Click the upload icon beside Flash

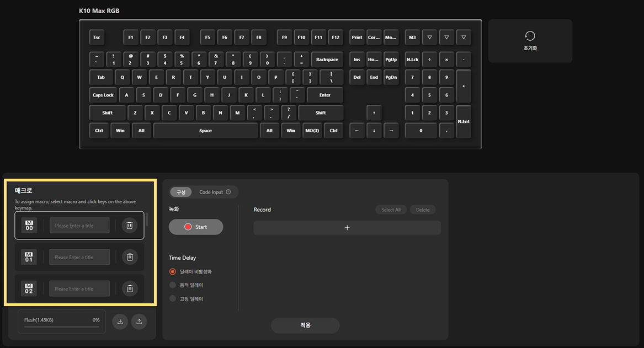click(139, 322)
